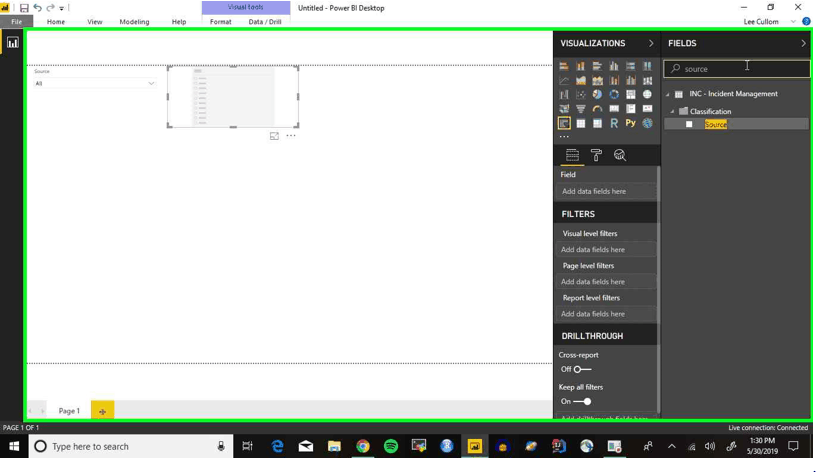816x472 pixels.
Task: Collapse the Classification folder
Action: (672, 111)
